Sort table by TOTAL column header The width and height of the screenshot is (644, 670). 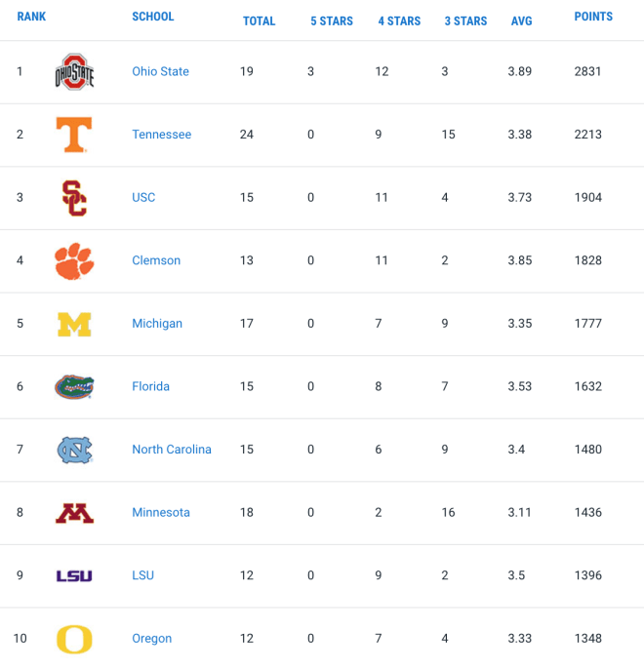click(x=260, y=20)
